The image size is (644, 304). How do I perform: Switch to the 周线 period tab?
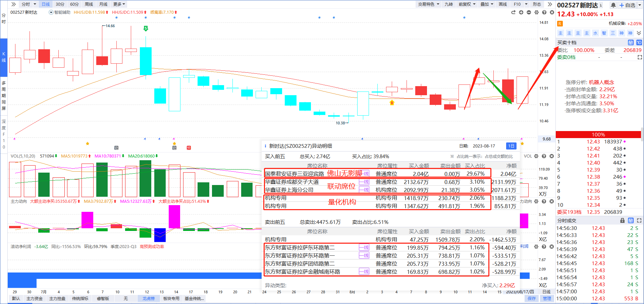click(89, 4)
